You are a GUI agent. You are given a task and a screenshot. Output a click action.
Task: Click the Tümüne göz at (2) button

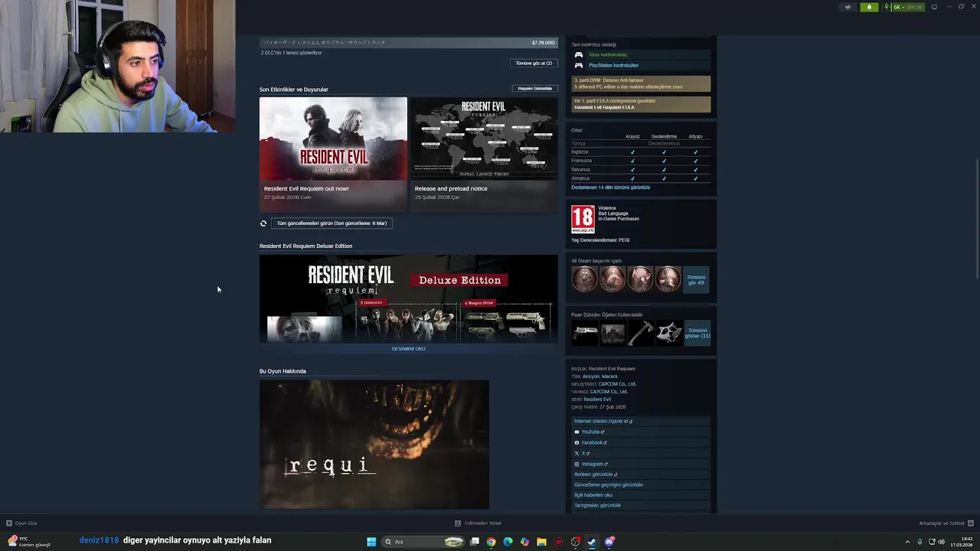(534, 64)
